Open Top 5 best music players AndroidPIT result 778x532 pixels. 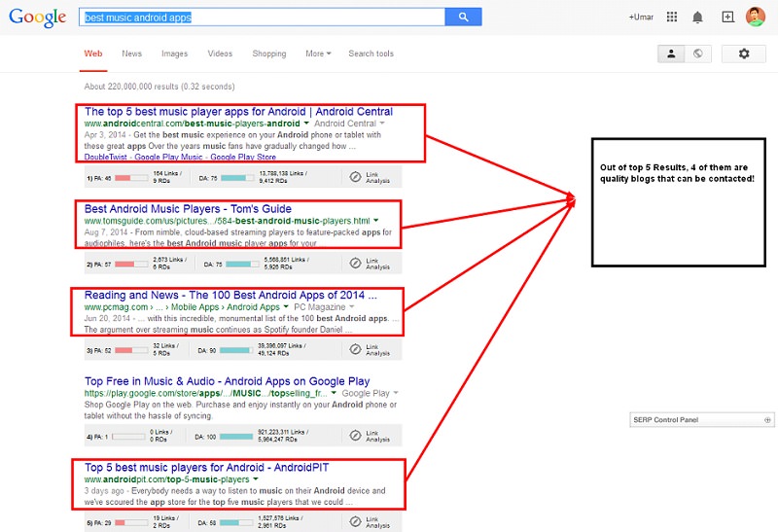[206, 468]
